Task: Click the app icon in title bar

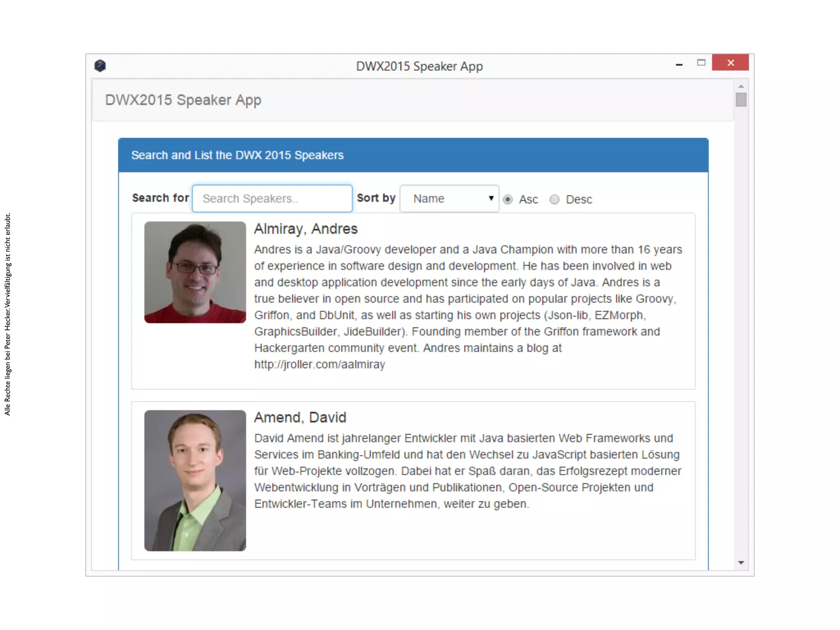Action: point(100,66)
